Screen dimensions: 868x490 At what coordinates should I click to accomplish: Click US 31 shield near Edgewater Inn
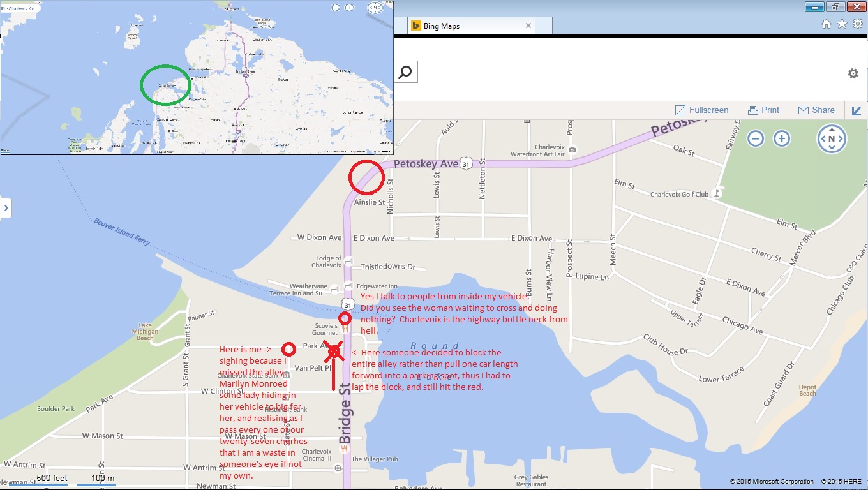pyautogui.click(x=347, y=304)
